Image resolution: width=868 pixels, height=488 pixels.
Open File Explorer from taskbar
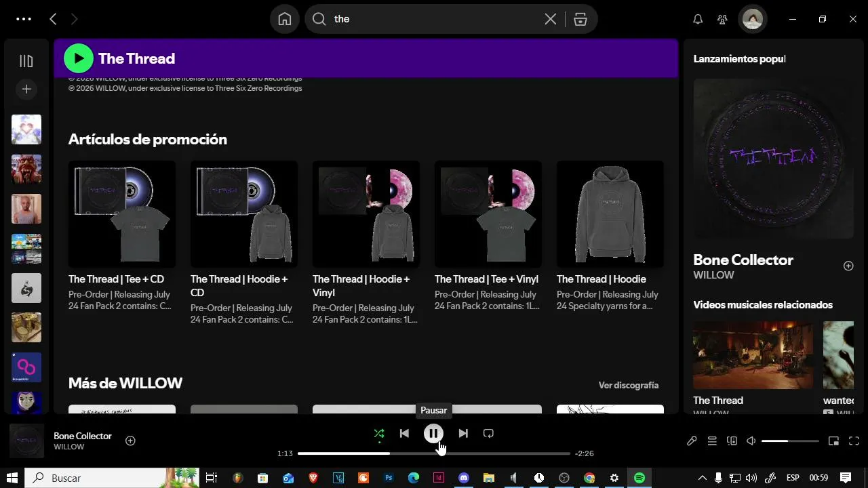489,478
